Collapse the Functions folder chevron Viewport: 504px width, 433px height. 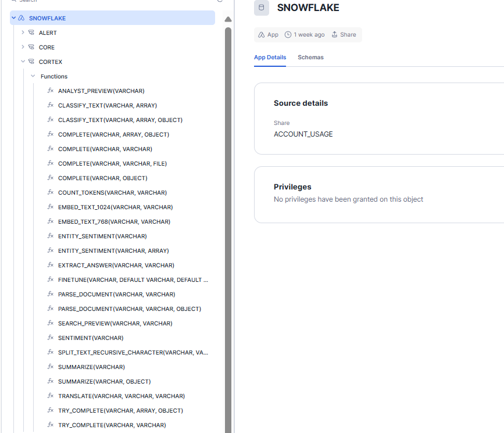tap(33, 76)
